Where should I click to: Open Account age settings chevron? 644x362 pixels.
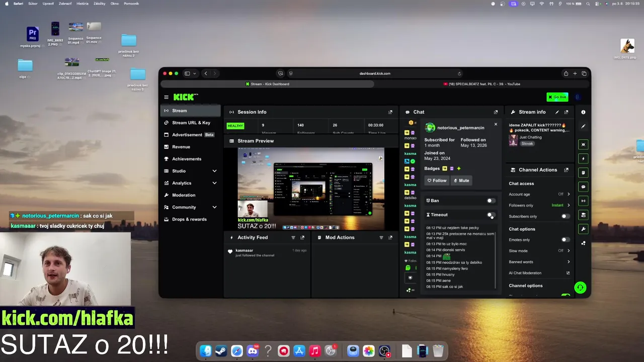[x=569, y=194]
